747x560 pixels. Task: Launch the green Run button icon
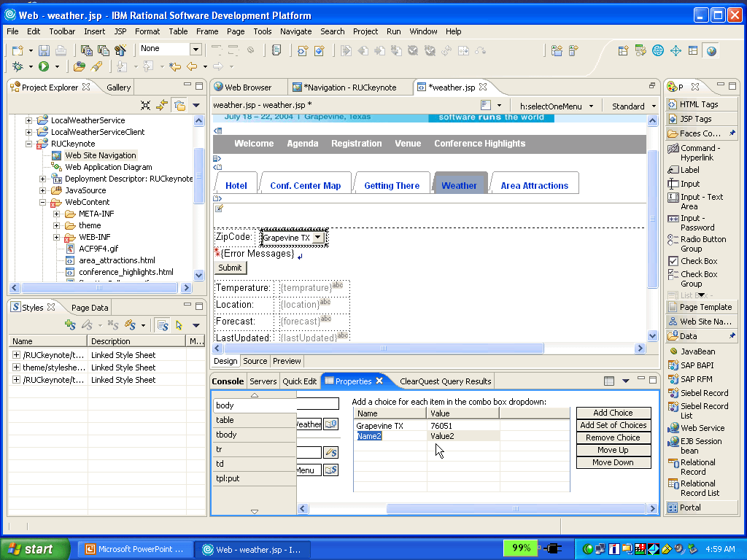(44, 66)
